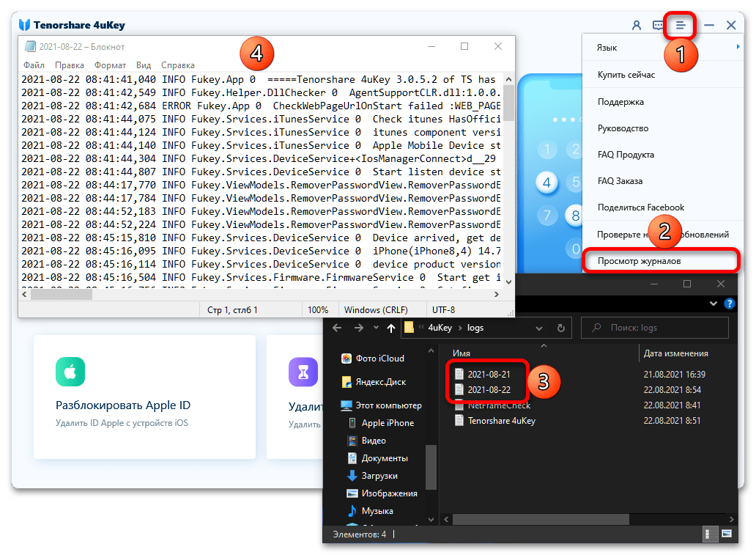Click the green Apple ID unlock icon
The height and width of the screenshot is (555, 756).
click(70, 372)
